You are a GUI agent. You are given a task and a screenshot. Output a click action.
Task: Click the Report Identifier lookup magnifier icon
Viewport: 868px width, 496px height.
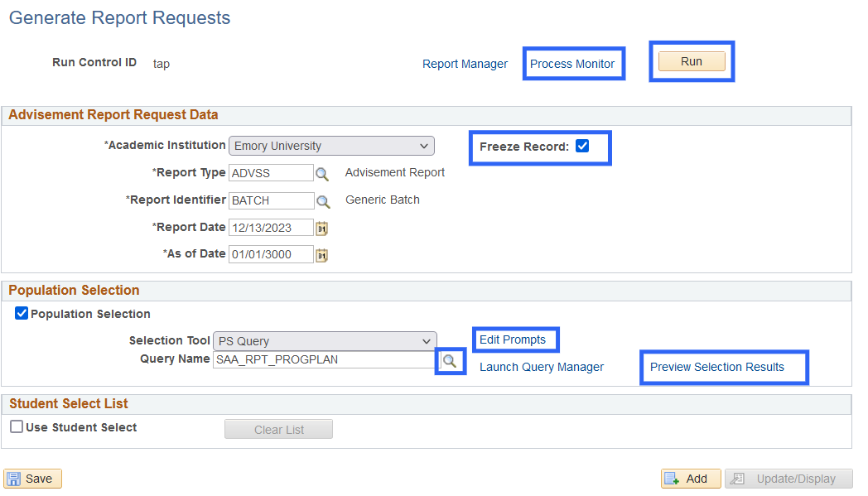point(323,201)
